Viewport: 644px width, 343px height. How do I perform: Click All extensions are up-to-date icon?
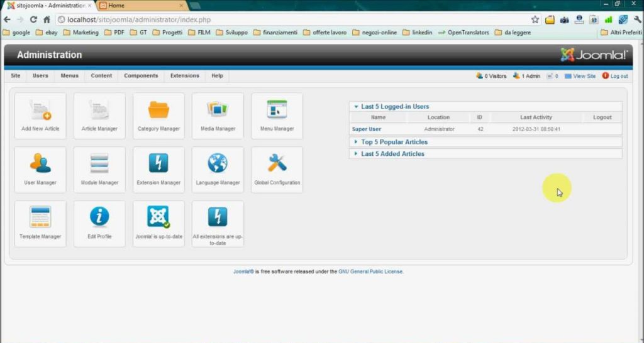click(x=218, y=224)
